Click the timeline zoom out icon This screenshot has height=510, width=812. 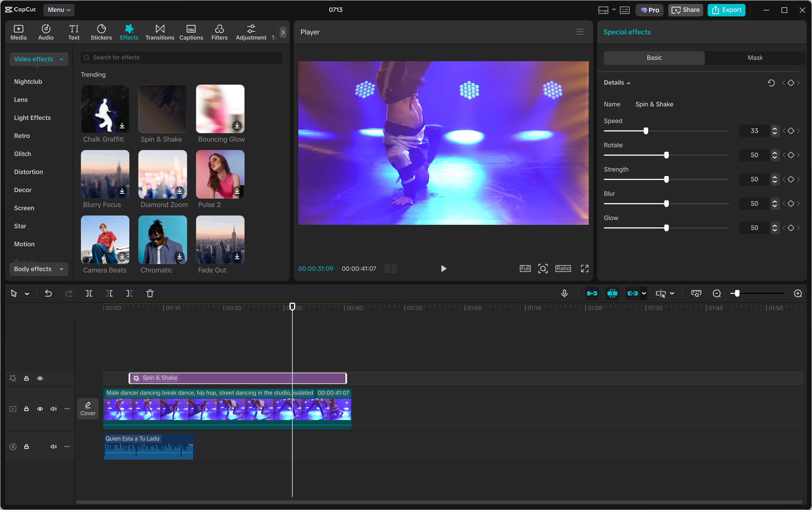pyautogui.click(x=716, y=293)
